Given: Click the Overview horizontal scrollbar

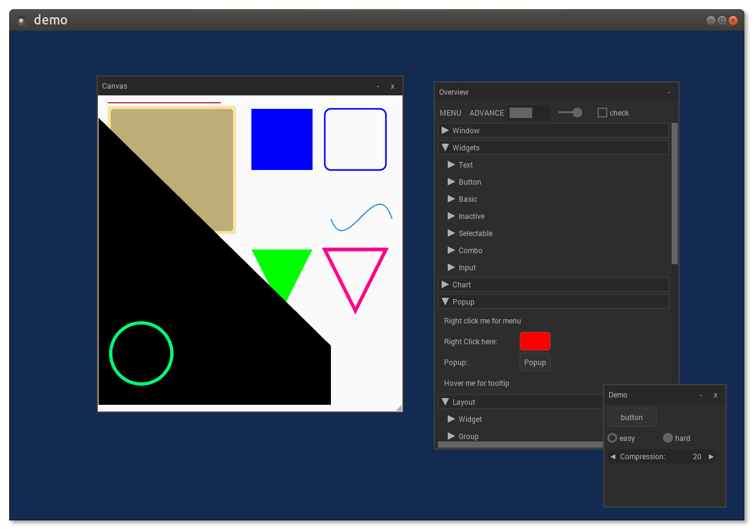Looking at the screenshot, I should [521, 445].
